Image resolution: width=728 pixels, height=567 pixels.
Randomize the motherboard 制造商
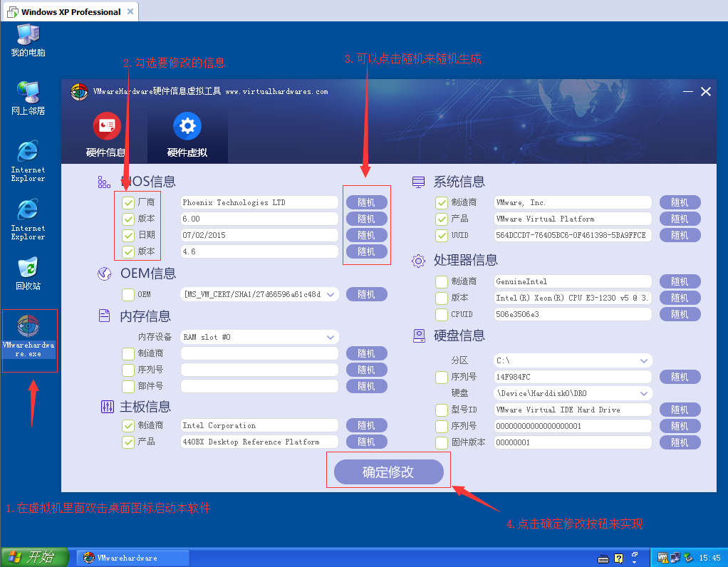point(366,425)
